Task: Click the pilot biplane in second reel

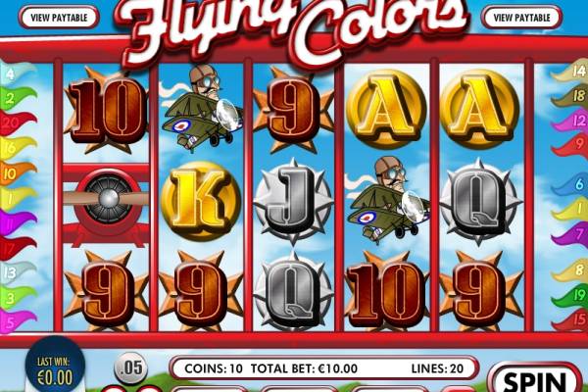Action: [201, 107]
